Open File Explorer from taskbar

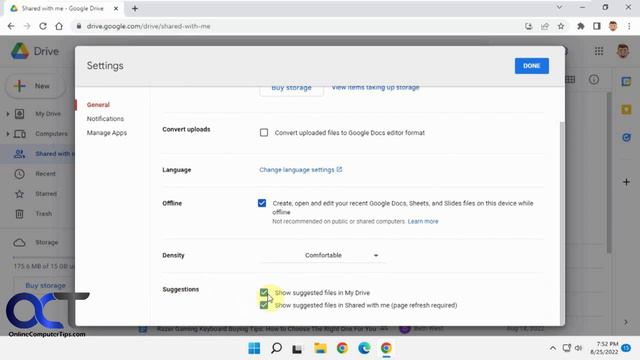pyautogui.click(x=320, y=348)
